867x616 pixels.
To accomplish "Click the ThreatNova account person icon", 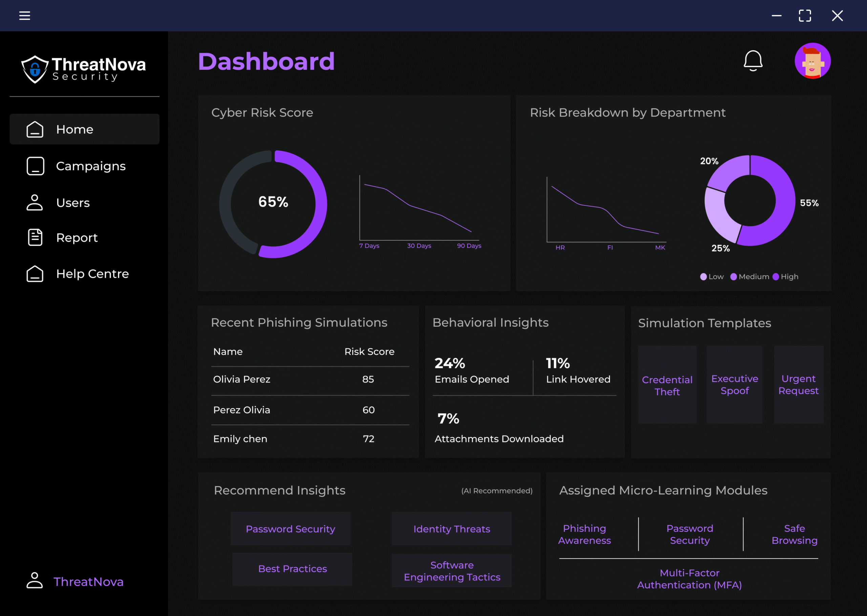I will click(35, 580).
